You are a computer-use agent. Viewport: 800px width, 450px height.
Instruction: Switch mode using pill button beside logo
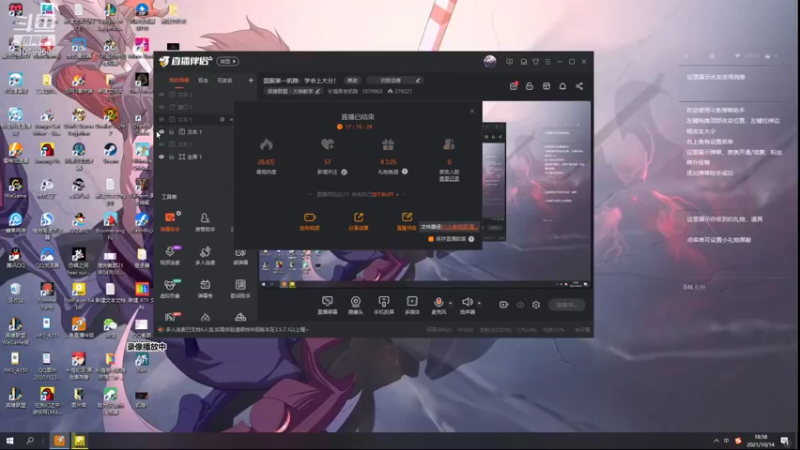point(228,61)
